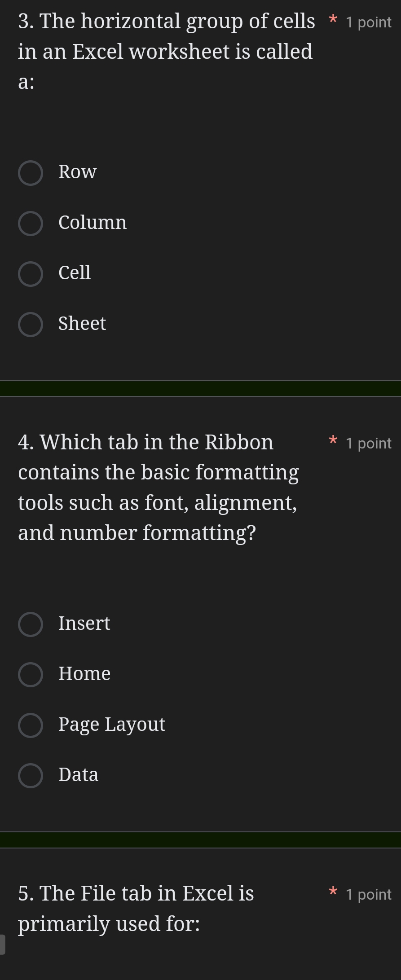Select the Insert radio button
The image size is (401, 980).
[x=31, y=624]
